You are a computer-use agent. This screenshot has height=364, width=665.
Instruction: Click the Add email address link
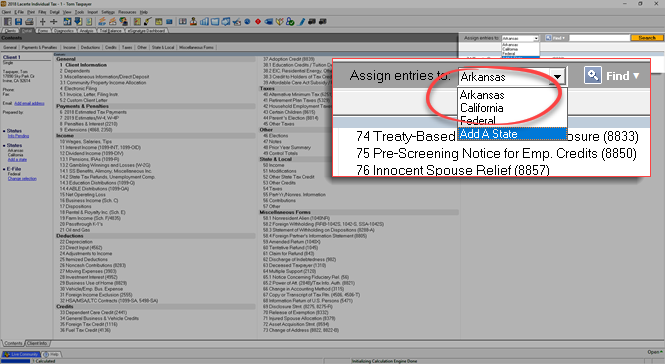click(x=29, y=104)
